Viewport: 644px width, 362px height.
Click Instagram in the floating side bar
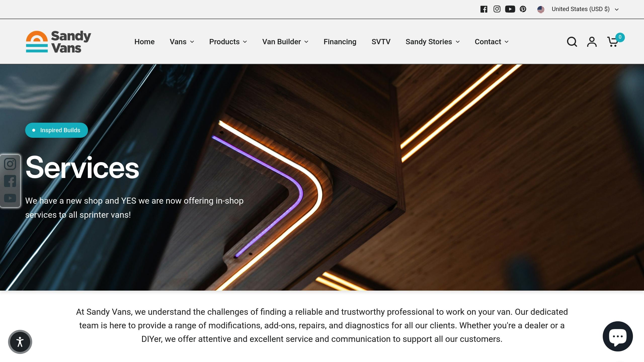point(10,164)
